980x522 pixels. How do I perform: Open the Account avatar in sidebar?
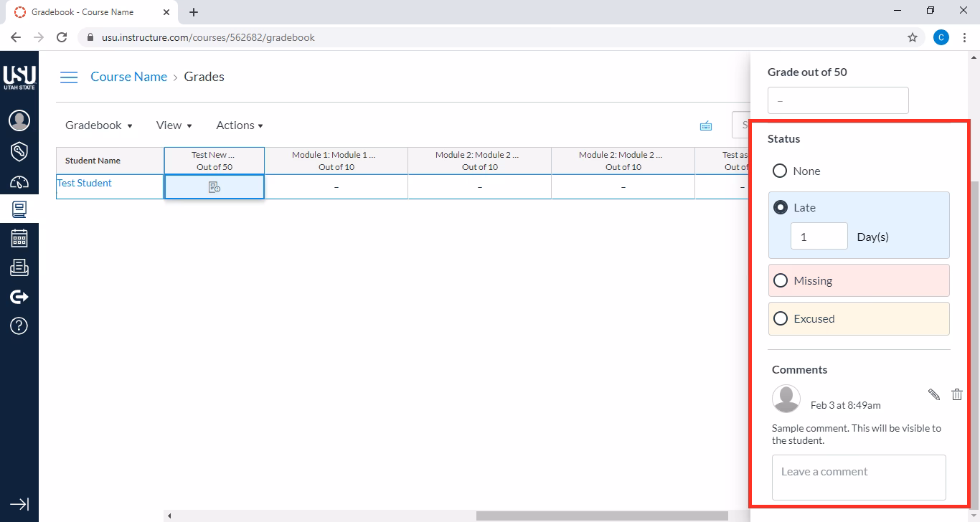[19, 120]
